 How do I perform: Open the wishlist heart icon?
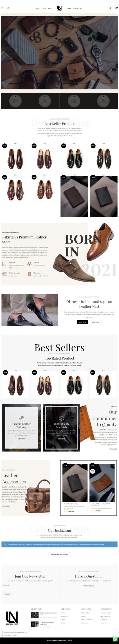click(x=3, y=8)
